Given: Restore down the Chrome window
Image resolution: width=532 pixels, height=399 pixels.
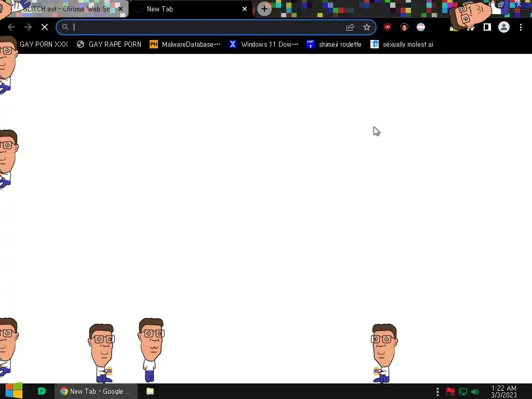Looking at the screenshot, I should click(501, 5).
